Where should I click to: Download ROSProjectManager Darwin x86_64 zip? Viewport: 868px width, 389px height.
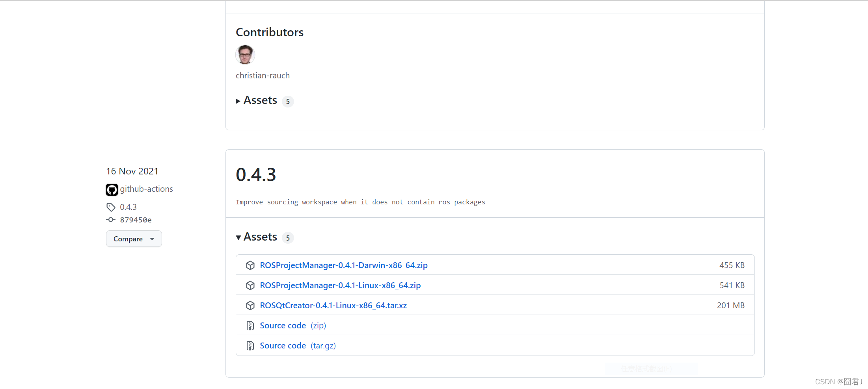343,265
